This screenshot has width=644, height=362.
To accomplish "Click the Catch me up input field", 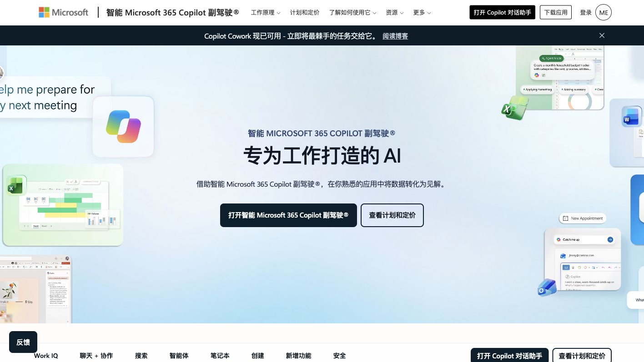I will (x=585, y=239).
